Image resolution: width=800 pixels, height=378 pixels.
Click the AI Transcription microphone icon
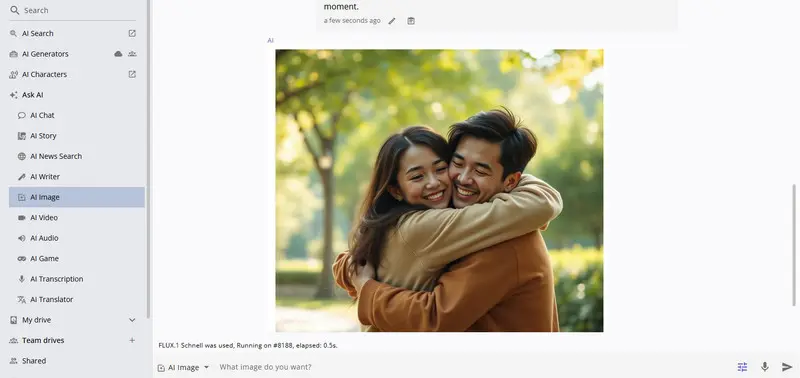[x=21, y=279]
